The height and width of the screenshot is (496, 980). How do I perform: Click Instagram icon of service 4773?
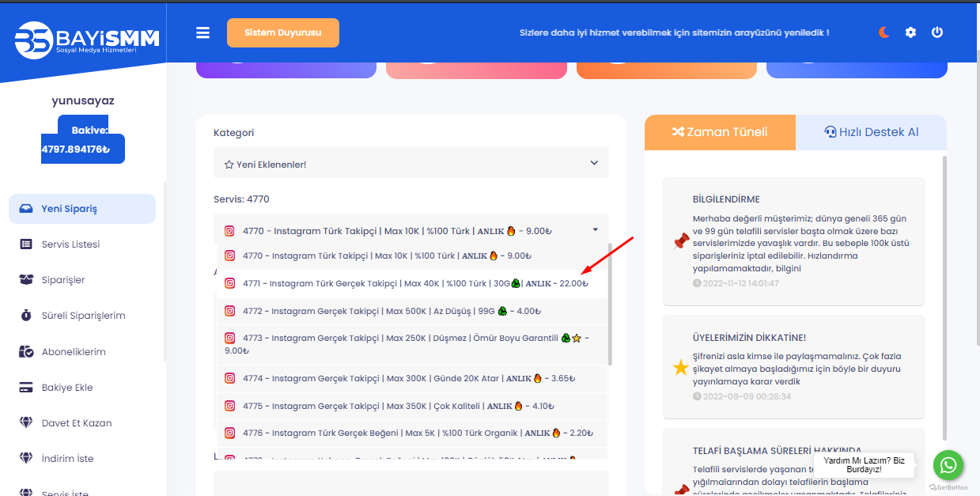click(x=230, y=338)
